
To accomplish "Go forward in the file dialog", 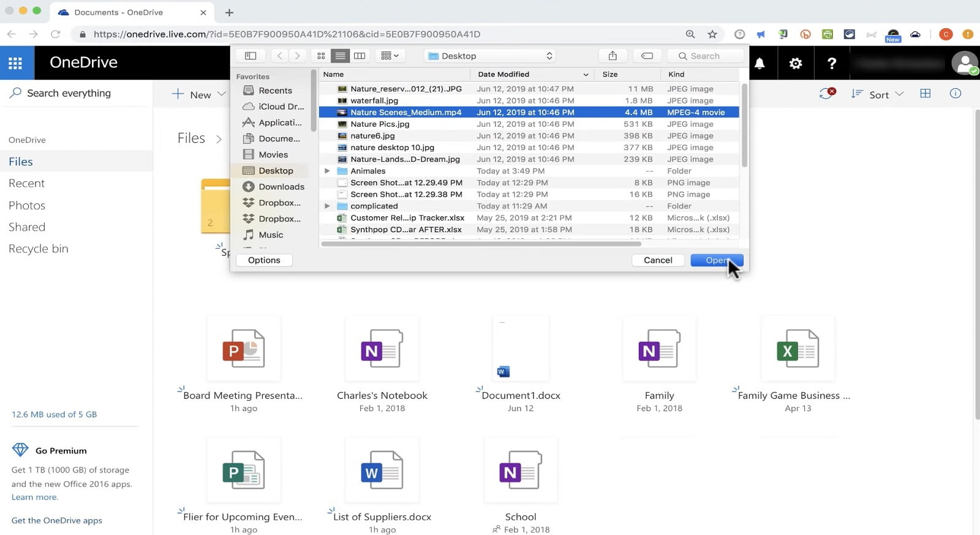I will [297, 56].
